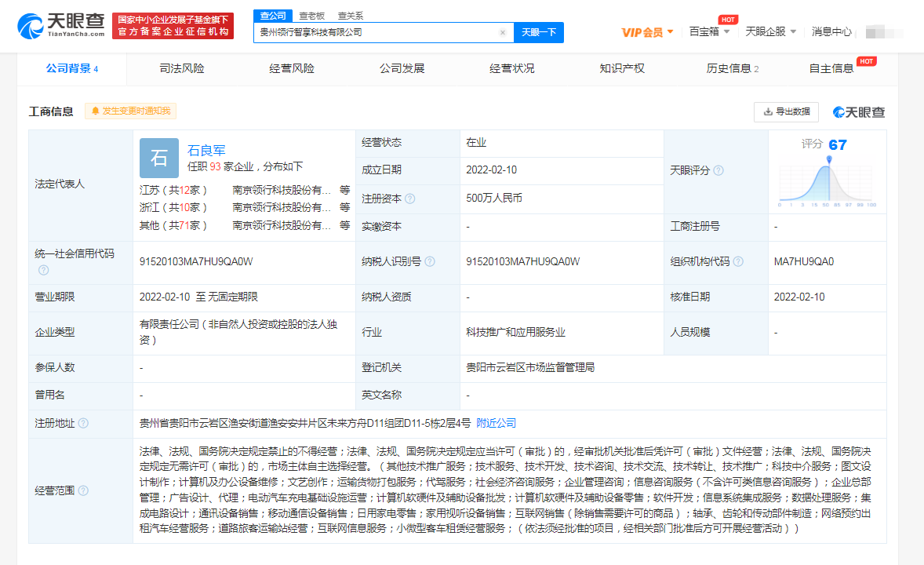924x565 pixels.
Task: Click the Tianyancha logo in header
Action: pyautogui.click(x=60, y=26)
